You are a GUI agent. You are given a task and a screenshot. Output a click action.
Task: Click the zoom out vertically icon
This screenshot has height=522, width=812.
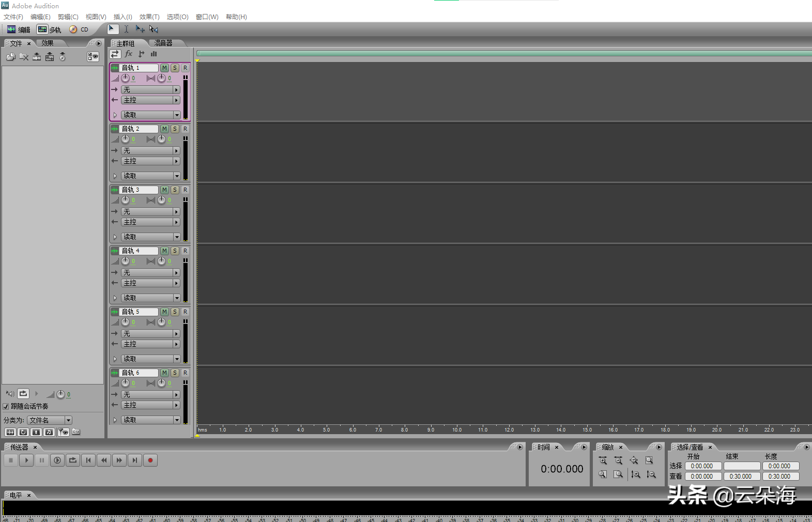click(x=651, y=474)
